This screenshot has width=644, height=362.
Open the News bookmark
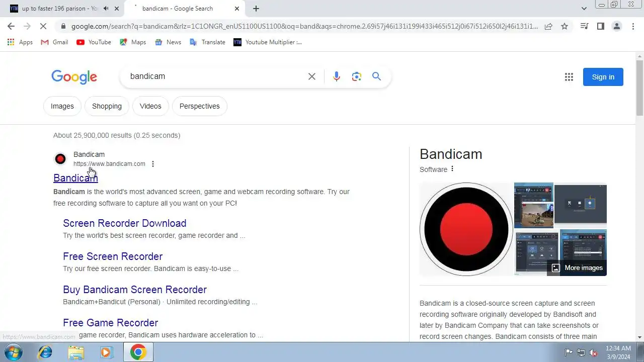168,42
